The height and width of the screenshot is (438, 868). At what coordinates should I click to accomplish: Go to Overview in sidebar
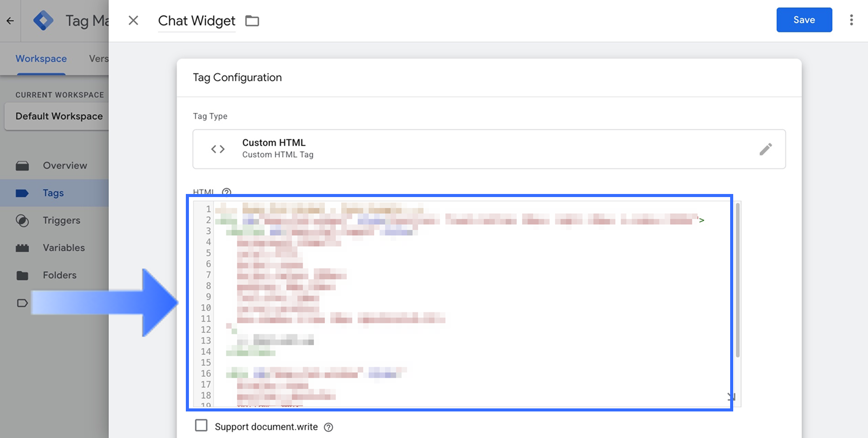65,165
